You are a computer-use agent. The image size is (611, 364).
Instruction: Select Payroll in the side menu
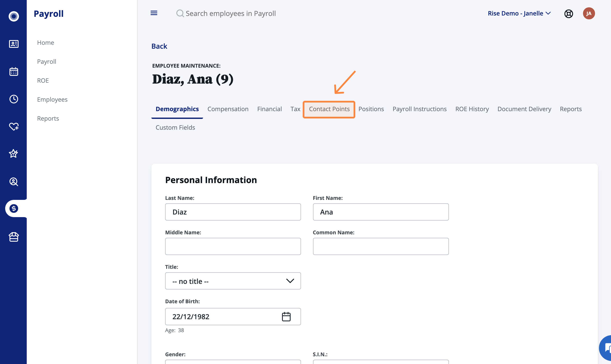[47, 61]
